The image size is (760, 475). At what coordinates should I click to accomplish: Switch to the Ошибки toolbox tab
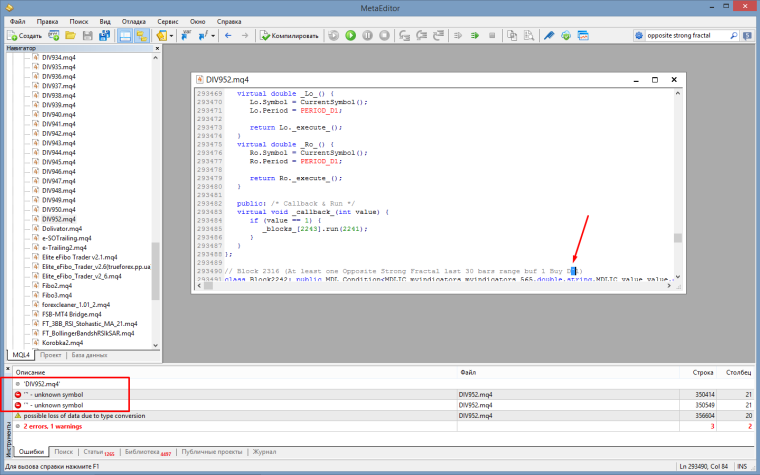tap(32, 452)
